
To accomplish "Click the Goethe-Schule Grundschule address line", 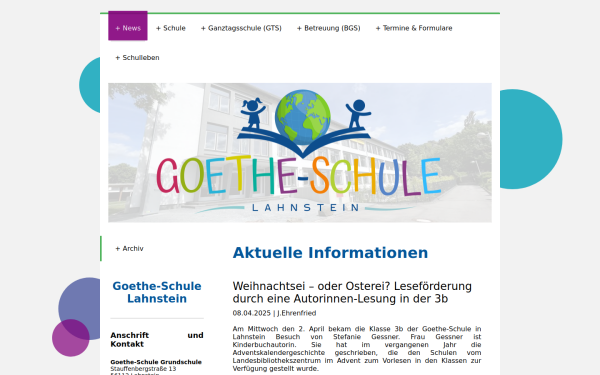I will [156, 362].
